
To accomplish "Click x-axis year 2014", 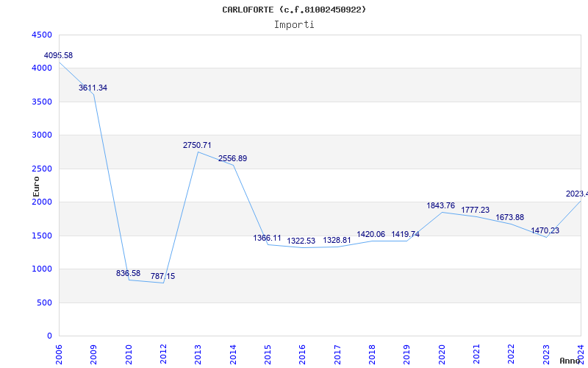I will (232, 355).
